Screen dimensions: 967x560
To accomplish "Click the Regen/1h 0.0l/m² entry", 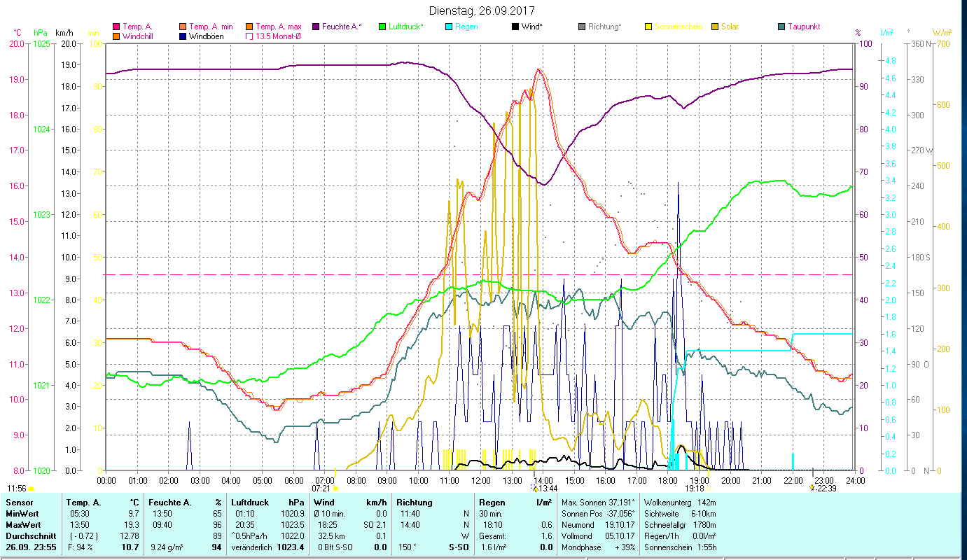I will point(680,536).
